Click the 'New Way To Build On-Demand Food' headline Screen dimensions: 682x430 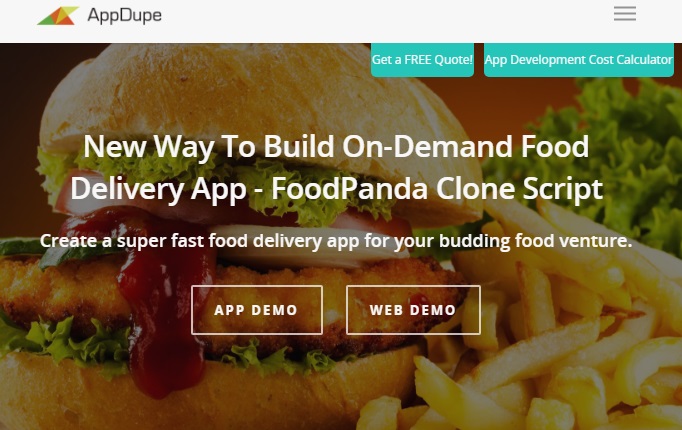coord(336,147)
